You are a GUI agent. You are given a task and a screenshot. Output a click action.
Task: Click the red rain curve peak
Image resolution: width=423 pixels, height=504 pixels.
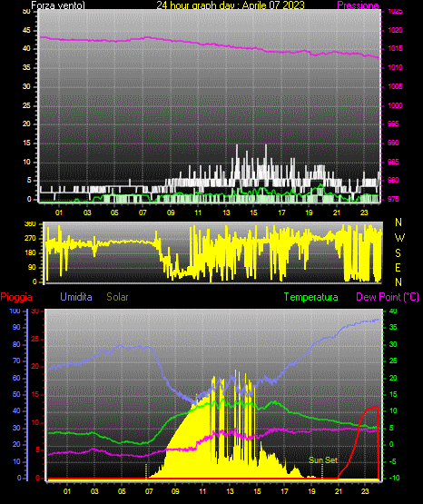pyautogui.click(x=375, y=407)
